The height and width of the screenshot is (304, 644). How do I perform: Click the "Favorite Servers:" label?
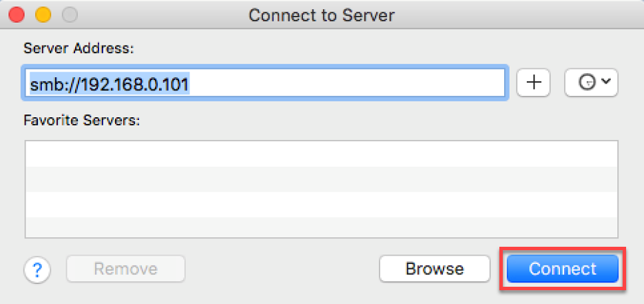(x=81, y=120)
